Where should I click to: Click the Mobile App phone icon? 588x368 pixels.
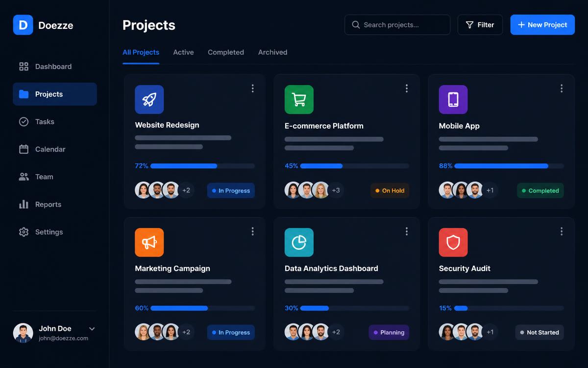(x=453, y=100)
